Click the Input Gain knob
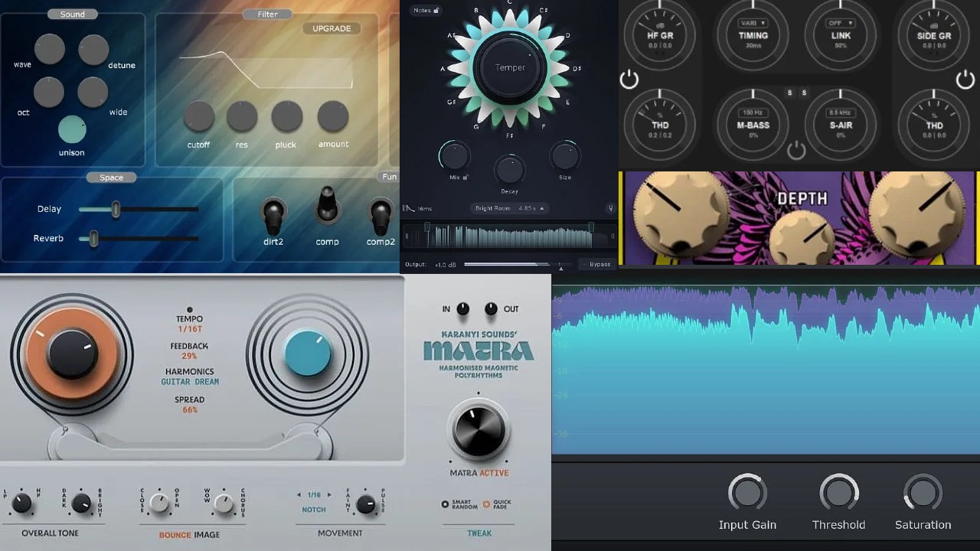 click(748, 494)
